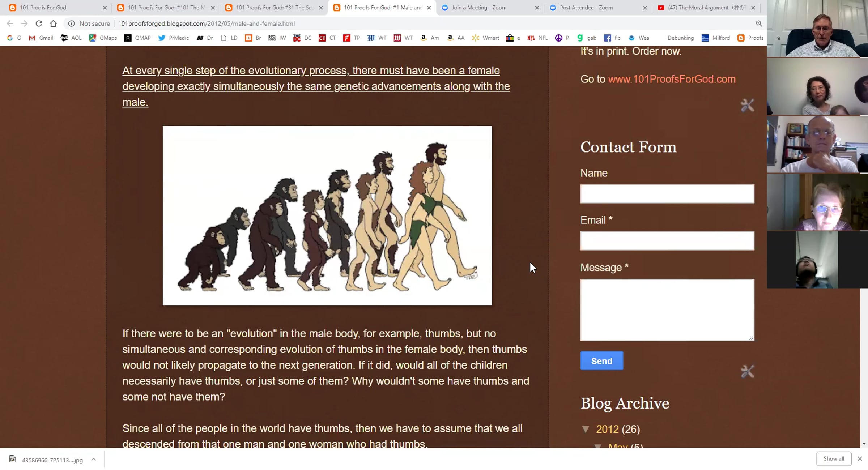The width and height of the screenshot is (868, 470).
Task: Switch to the Join a Meeting - Zoom tab
Action: click(x=490, y=8)
